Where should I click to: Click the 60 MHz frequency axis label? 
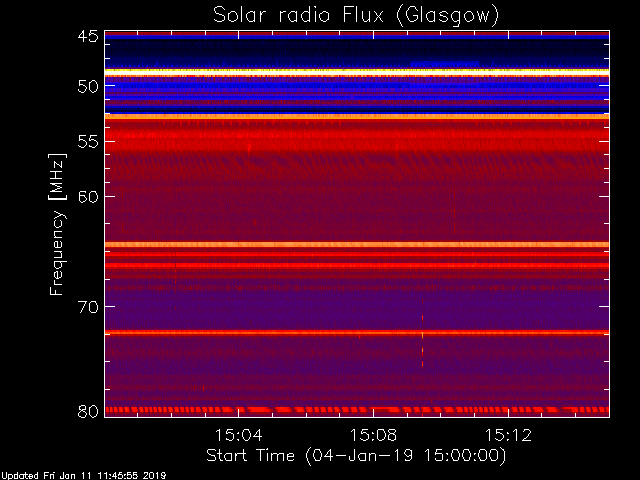(88, 197)
